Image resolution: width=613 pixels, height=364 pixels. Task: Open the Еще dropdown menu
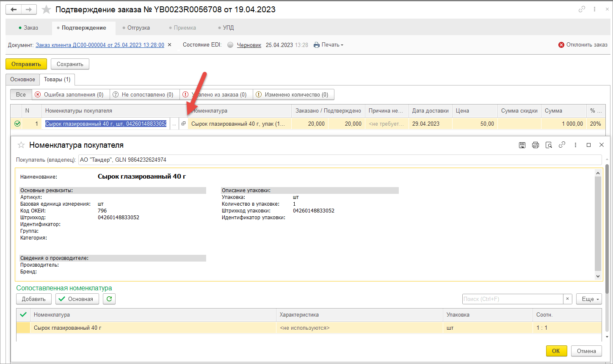588,299
